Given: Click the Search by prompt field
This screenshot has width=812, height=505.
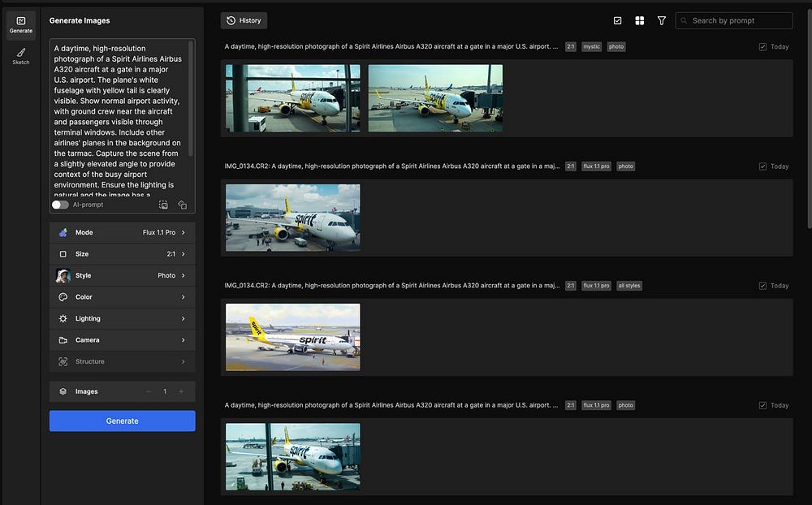Looking at the screenshot, I should pos(739,21).
